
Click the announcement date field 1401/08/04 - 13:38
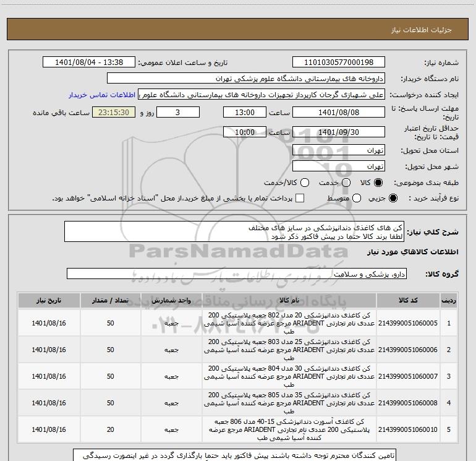89,62
